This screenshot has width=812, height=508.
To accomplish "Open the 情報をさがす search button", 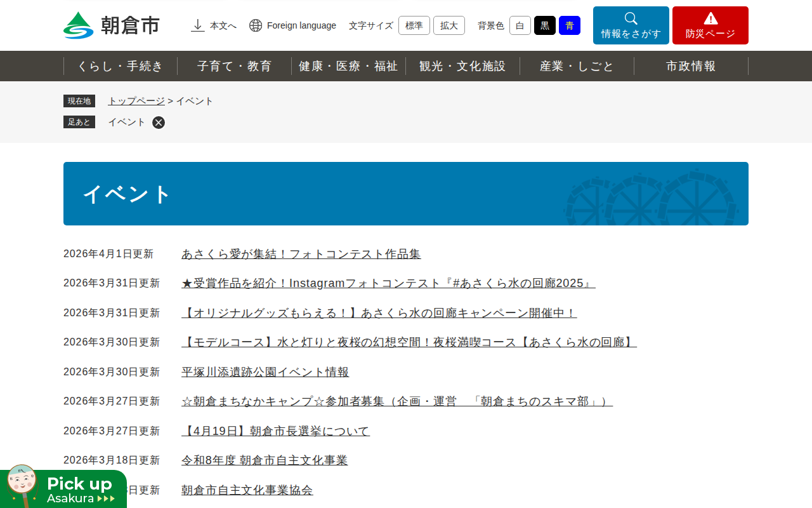I will 631,25.
